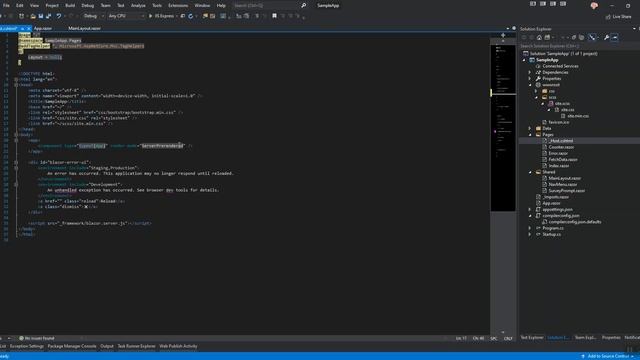640x360 pixels.
Task: Switch to the Team Explorer panel tab
Action: click(585, 338)
